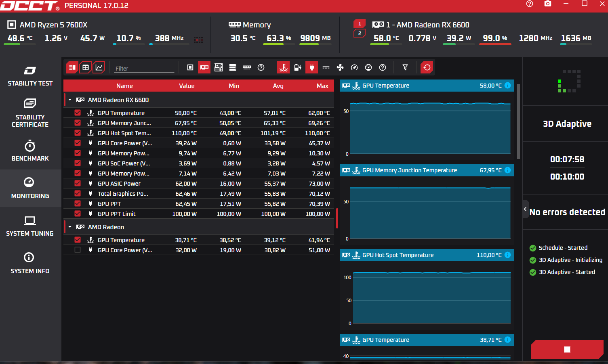
Task: Open info for GPU Temperature 38,71 °C graph
Action: click(x=508, y=340)
